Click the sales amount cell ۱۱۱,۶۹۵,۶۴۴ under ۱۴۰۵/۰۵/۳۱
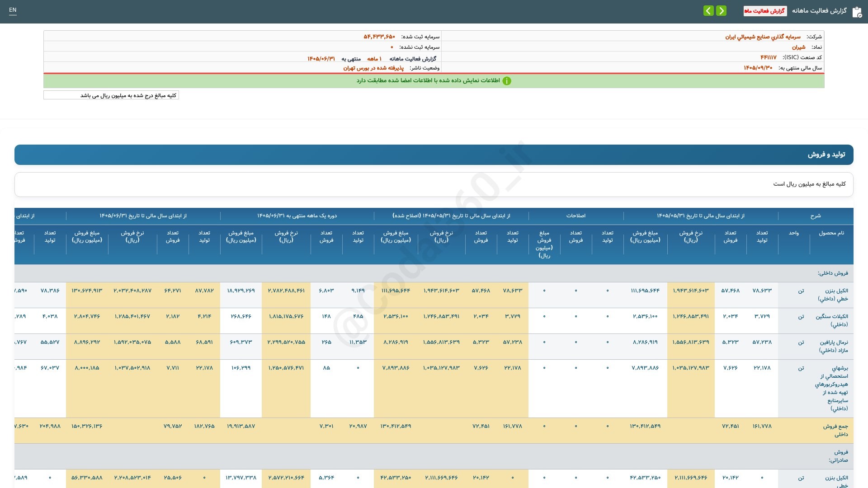Viewport: 868px width, 488px height. point(645,291)
